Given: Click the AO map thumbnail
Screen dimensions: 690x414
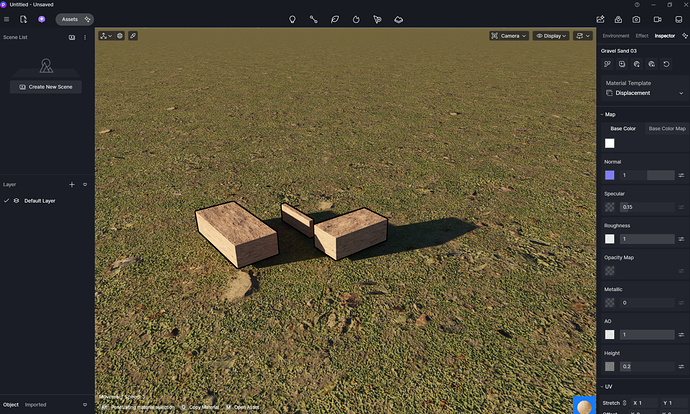Looking at the screenshot, I should tap(609, 334).
